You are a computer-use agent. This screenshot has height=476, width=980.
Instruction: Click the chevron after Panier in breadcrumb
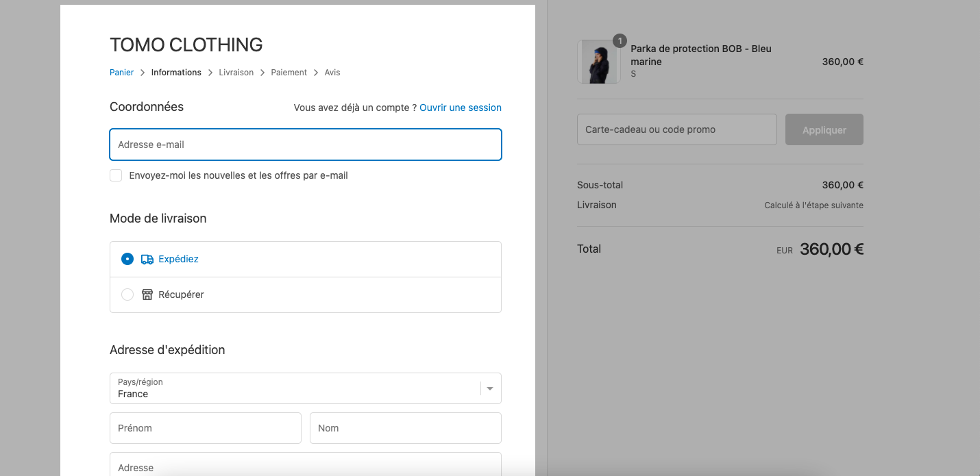point(143,73)
